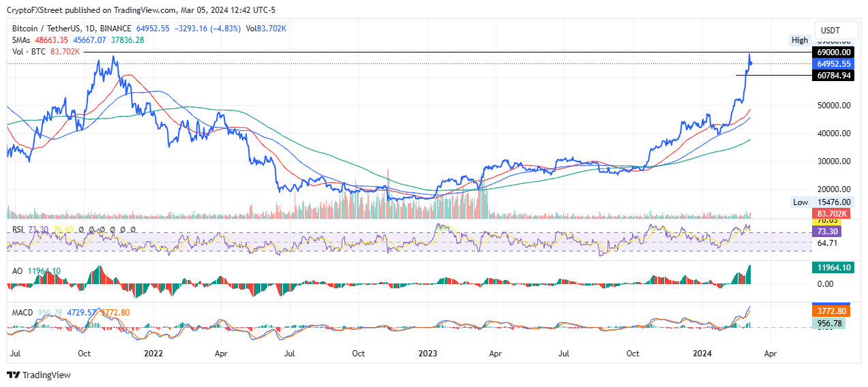
Task: Click the 2023 label on time axis
Action: point(428,354)
